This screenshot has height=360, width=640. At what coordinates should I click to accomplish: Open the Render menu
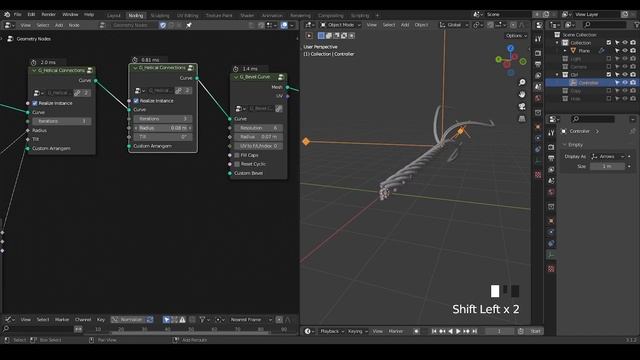tap(49, 14)
